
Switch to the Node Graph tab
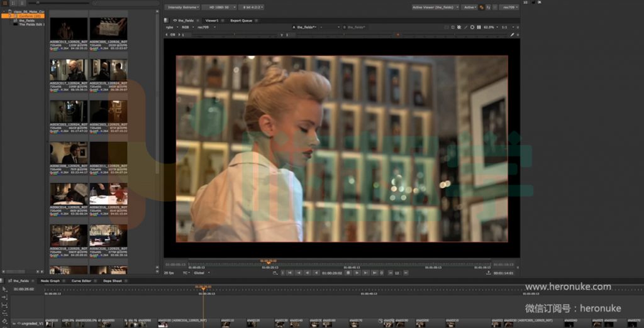click(x=50, y=281)
